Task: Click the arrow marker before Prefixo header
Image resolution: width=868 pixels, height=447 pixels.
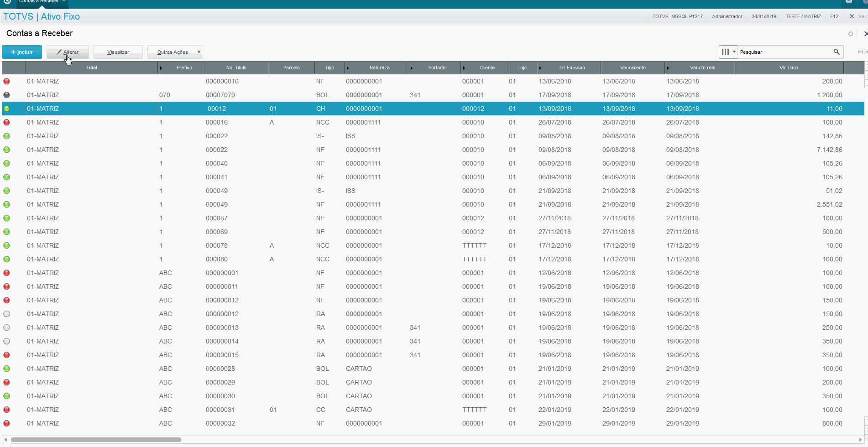Action: (x=161, y=68)
